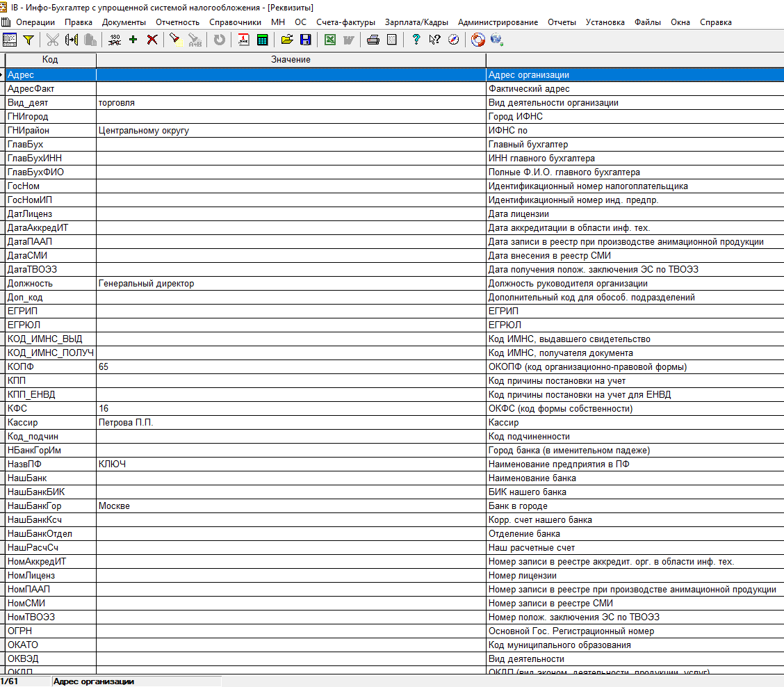Click the КФС value cell showing 16
Screen dimensions: 784x687
tap(291, 408)
